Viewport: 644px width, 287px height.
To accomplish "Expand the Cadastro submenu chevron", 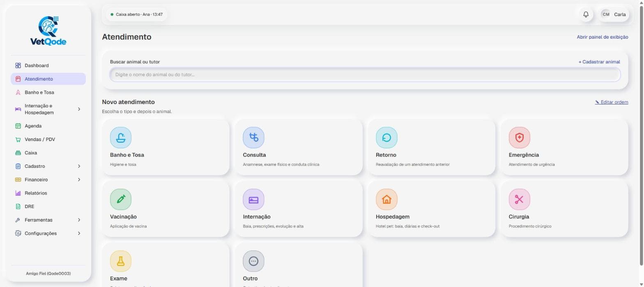I will pos(79,166).
